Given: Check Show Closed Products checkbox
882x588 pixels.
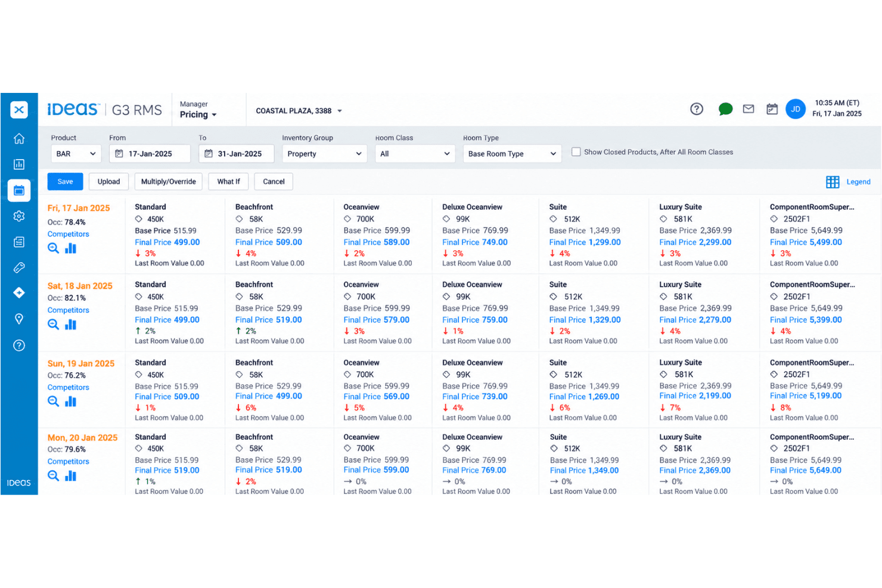Looking at the screenshot, I should pyautogui.click(x=576, y=152).
